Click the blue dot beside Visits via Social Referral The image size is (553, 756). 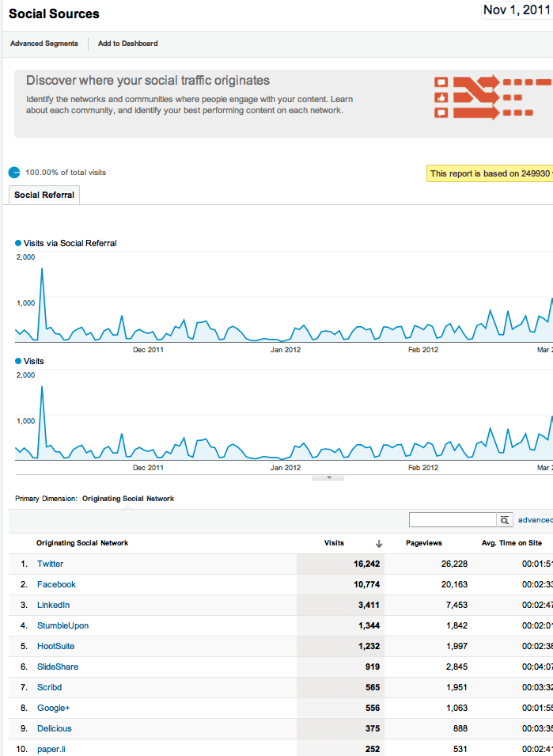19,243
